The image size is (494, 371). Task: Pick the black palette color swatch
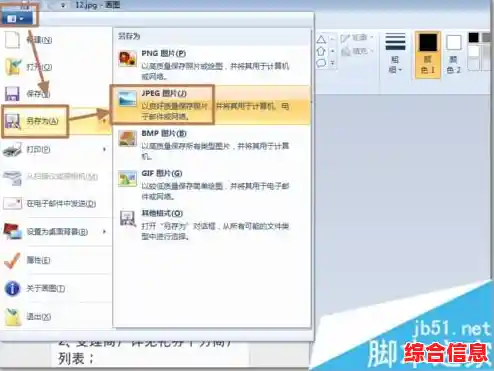(473, 37)
